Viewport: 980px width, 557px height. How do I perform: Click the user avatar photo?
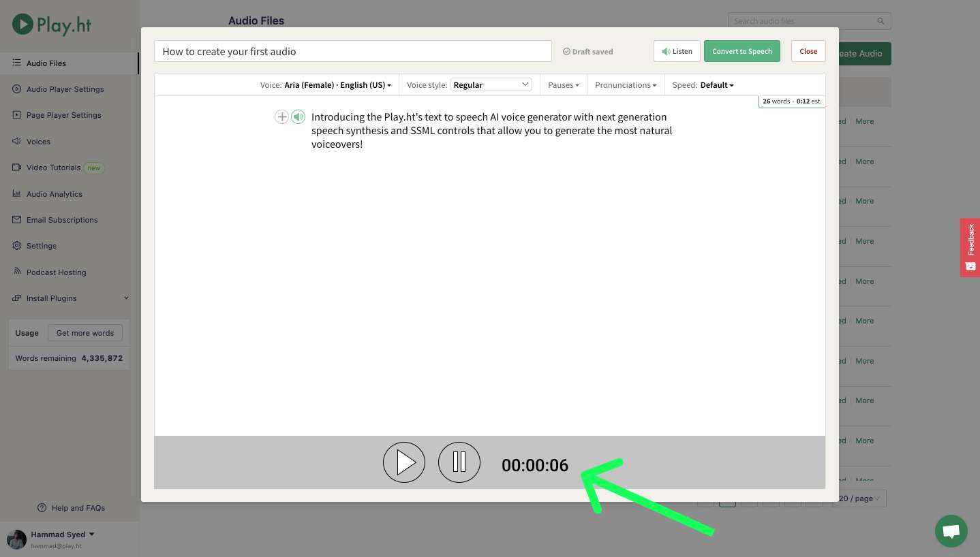coord(16,539)
